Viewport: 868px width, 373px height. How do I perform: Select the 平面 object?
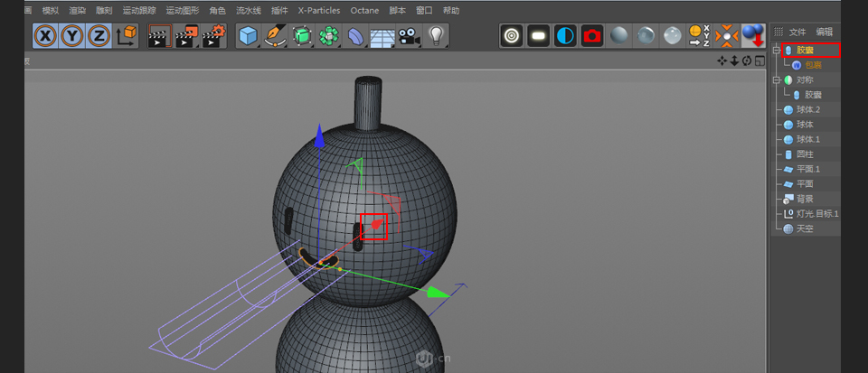[806, 184]
